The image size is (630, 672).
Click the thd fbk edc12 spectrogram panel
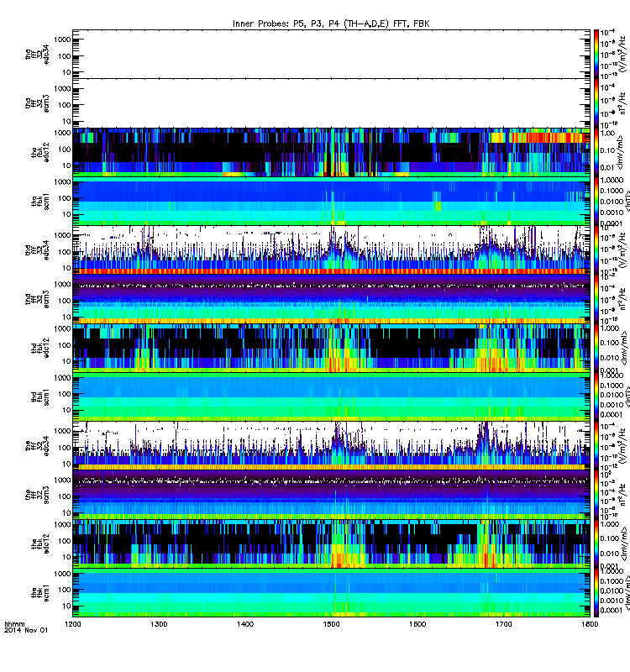[331, 348]
